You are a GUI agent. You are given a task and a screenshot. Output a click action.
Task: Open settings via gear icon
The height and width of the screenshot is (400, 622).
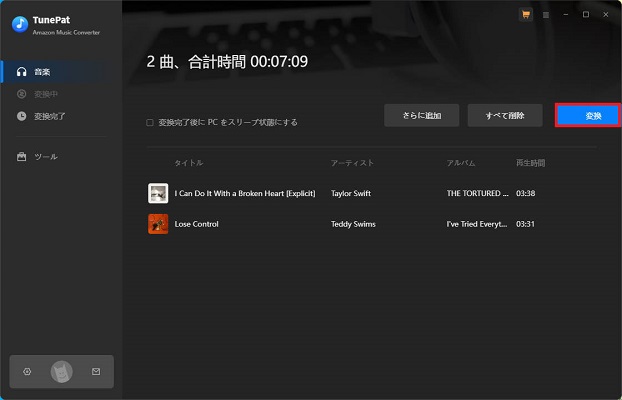click(27, 371)
